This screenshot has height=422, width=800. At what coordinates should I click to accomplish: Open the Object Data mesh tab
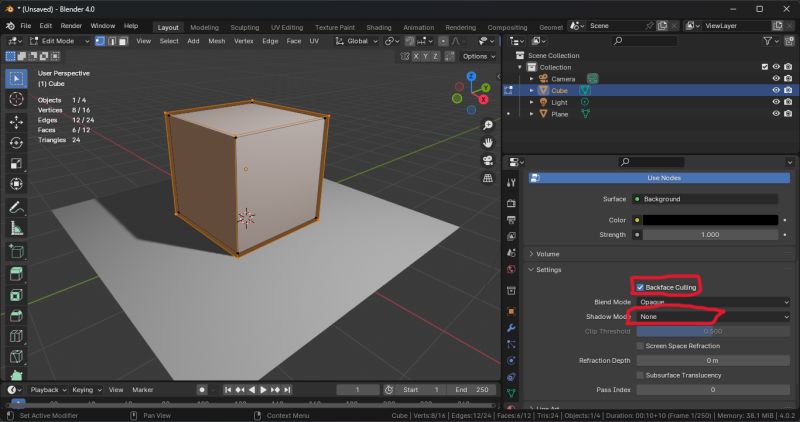511,393
